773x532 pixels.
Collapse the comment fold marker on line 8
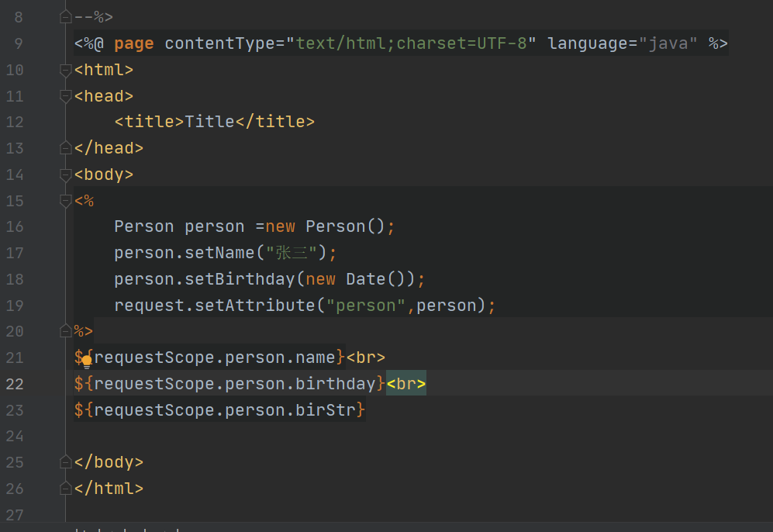(x=66, y=17)
